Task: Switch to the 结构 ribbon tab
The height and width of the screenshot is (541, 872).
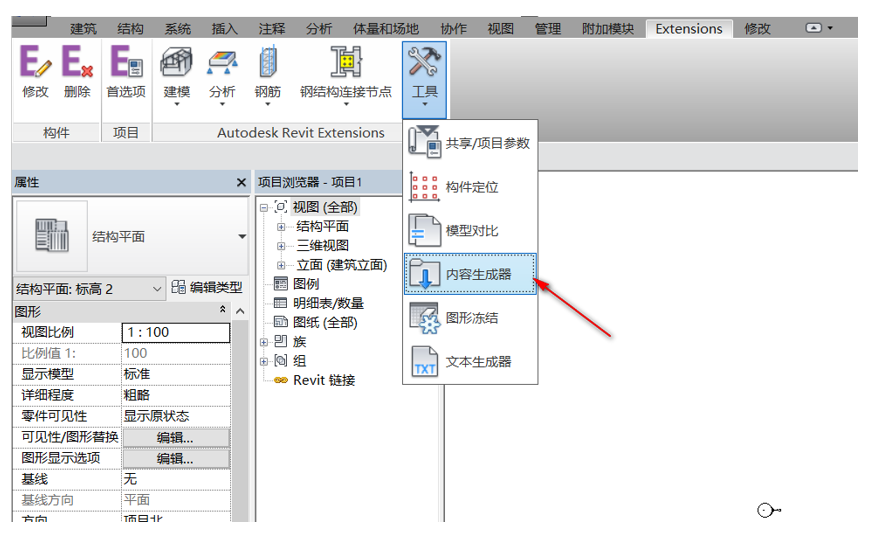Action: [x=130, y=29]
